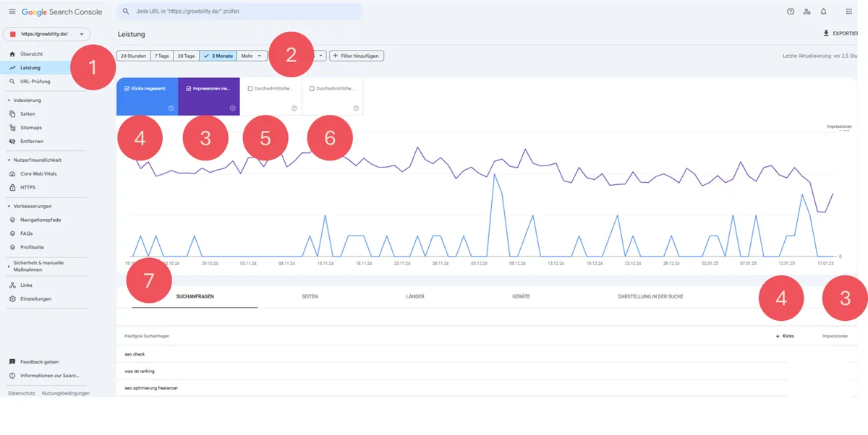868x435 pixels.
Task: Switch to the Suchanfragen tab
Action: [195, 296]
